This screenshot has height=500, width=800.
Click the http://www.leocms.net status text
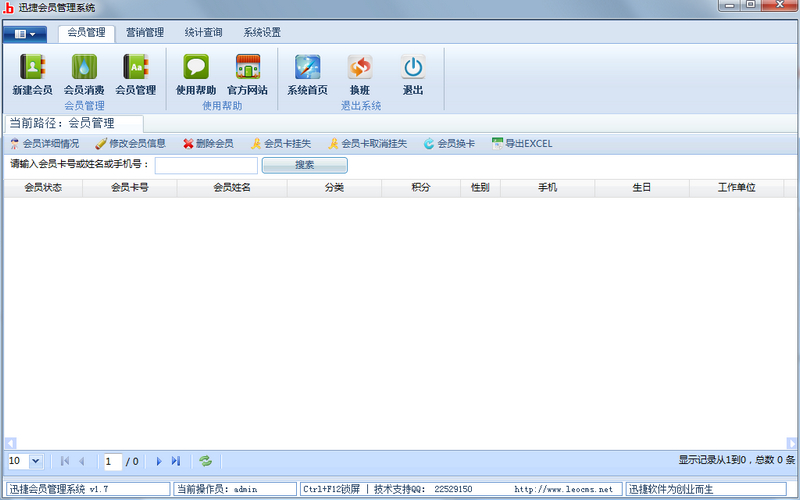563,489
